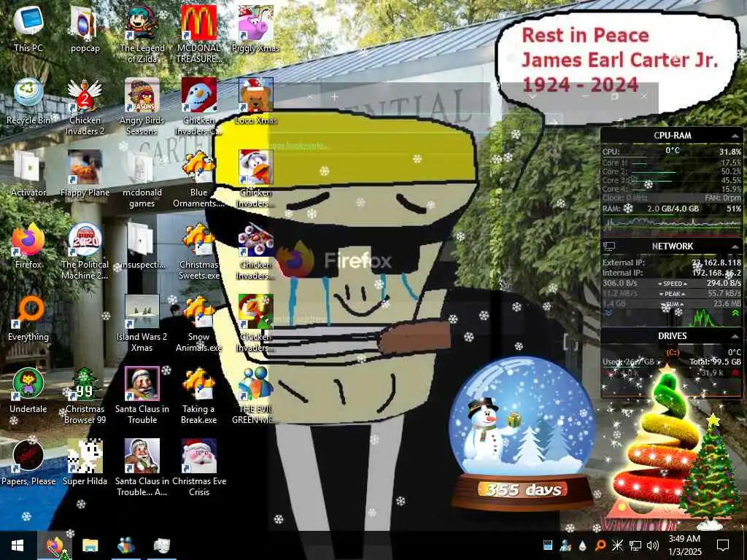Image resolution: width=747 pixels, height=560 pixels.
Task: Open Chicken Invaders C... snowman icon
Action: (198, 106)
